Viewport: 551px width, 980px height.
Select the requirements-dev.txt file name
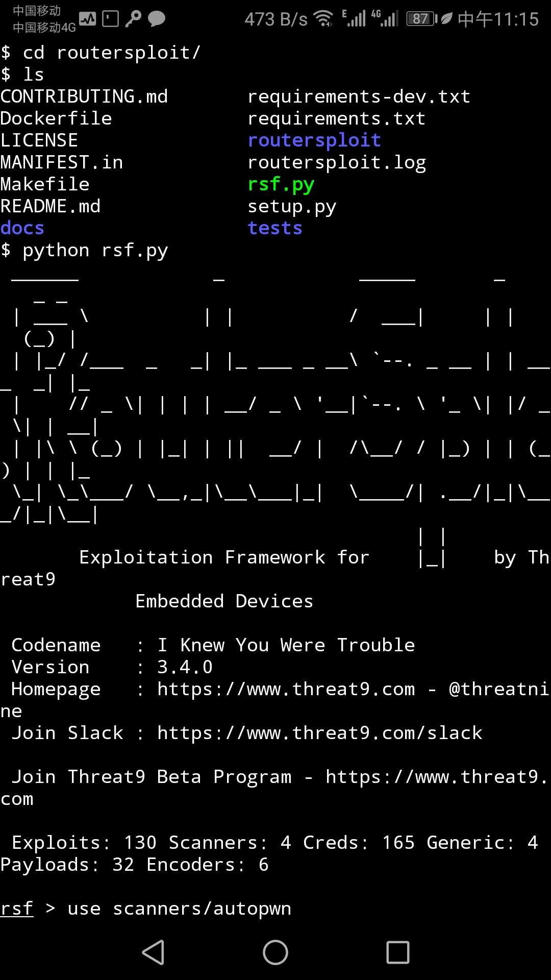(x=359, y=96)
